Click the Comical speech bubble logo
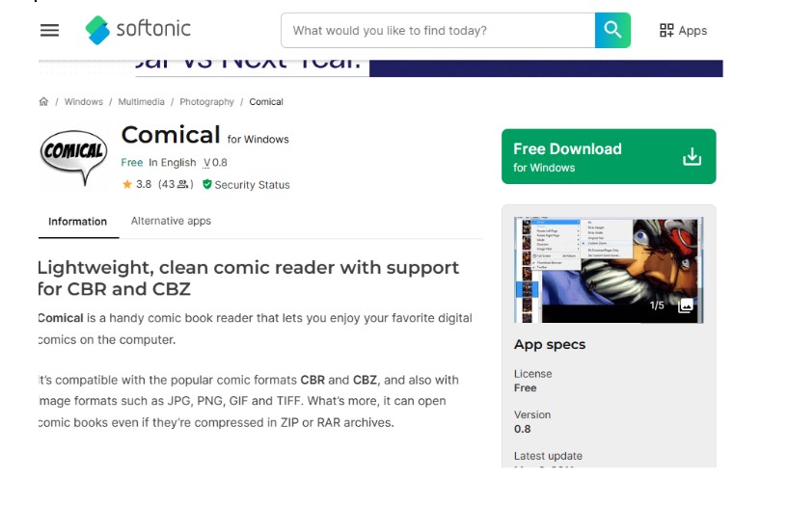The width and height of the screenshot is (788, 532). 73,154
